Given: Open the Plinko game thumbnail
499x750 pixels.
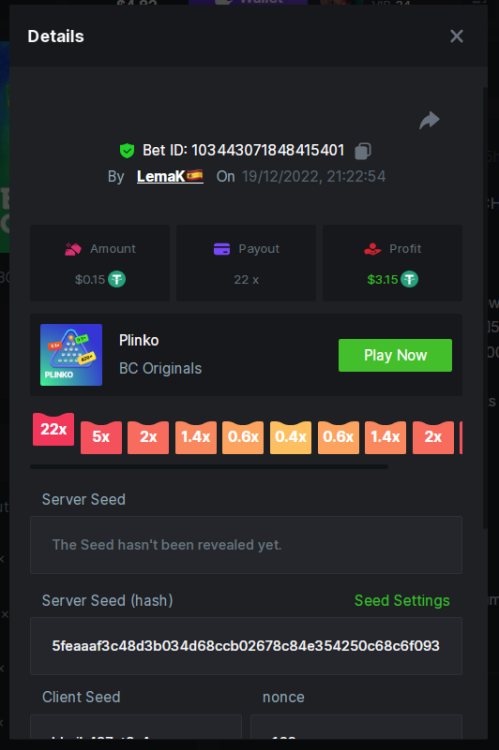Looking at the screenshot, I should [x=71, y=355].
